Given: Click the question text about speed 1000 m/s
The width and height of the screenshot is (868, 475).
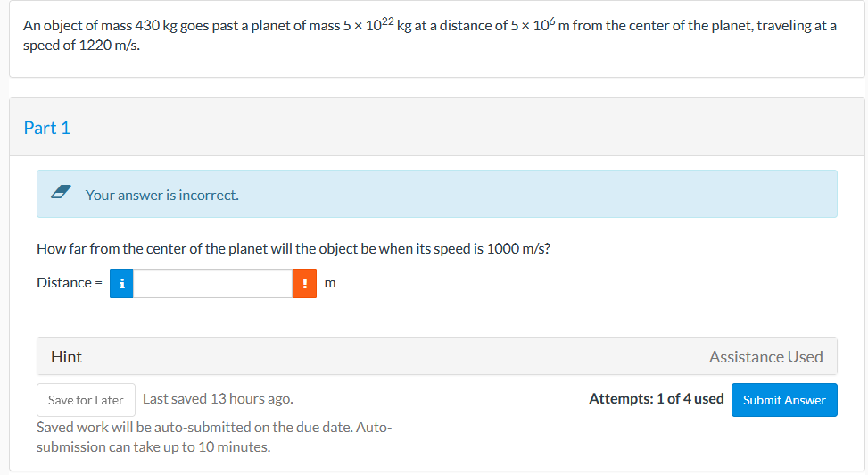Looking at the screenshot, I should [x=293, y=249].
